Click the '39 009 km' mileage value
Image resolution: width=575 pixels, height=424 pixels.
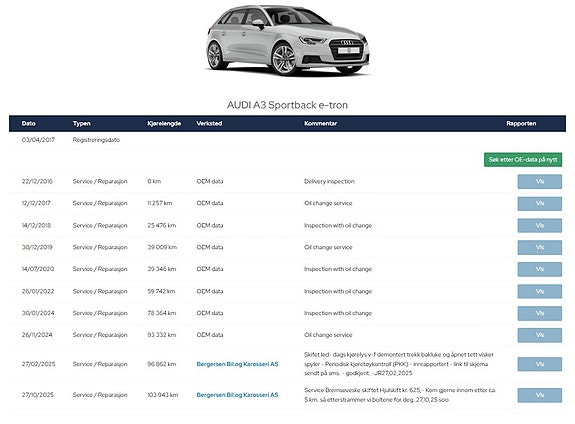(162, 247)
